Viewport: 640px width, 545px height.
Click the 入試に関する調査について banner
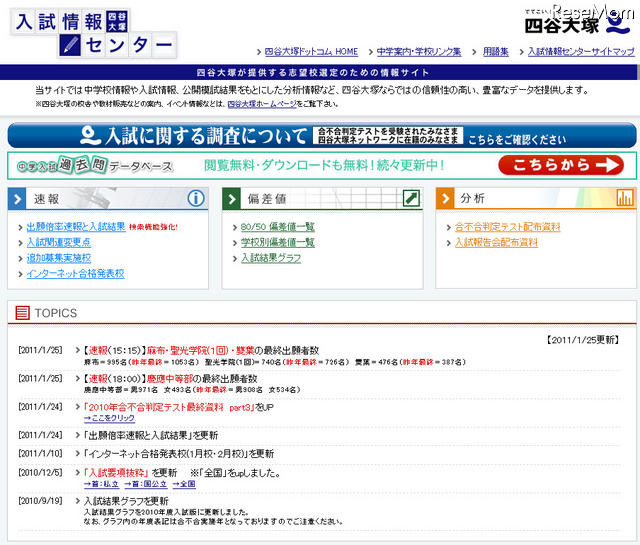[322, 136]
